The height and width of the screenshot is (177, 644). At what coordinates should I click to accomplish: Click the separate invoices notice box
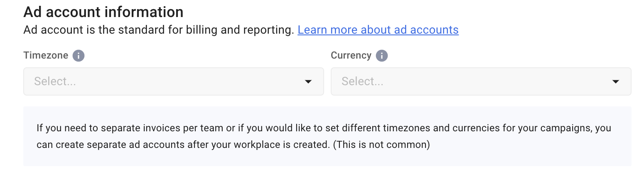(327, 158)
